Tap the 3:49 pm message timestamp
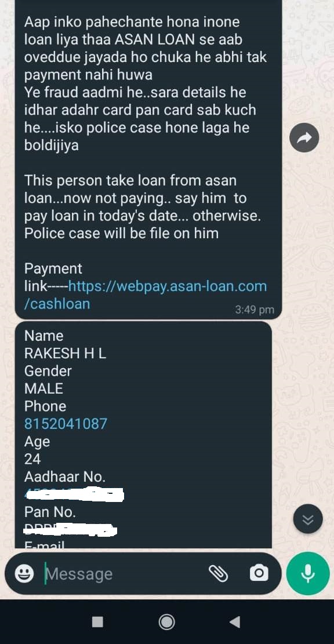The height and width of the screenshot is (644, 334). (x=255, y=310)
